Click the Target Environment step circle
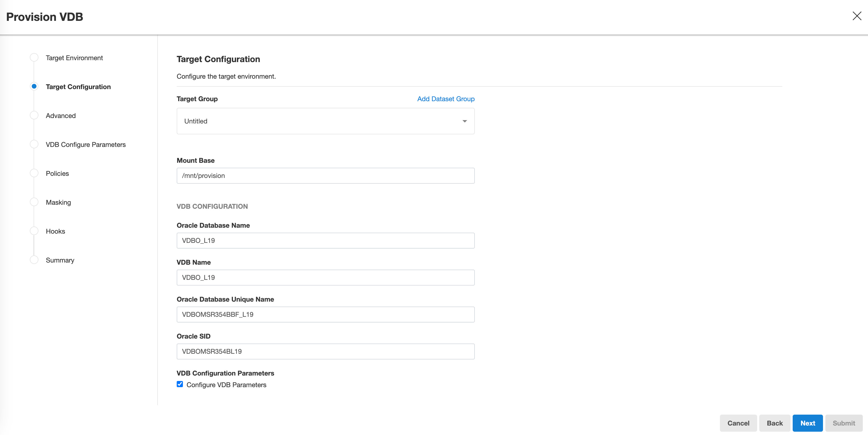This screenshot has height=435, width=868. click(x=34, y=57)
